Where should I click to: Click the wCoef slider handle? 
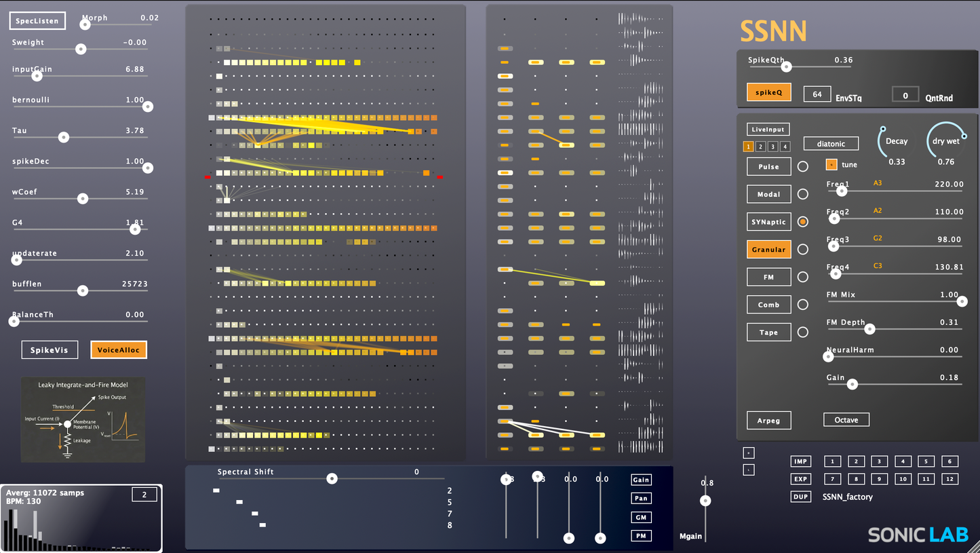[83, 199]
